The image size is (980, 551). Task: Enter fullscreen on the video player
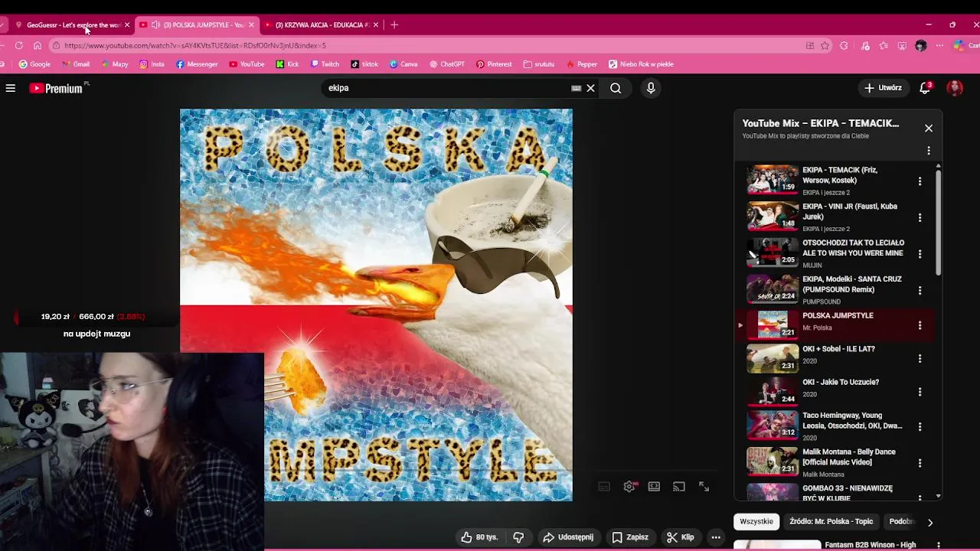click(704, 487)
